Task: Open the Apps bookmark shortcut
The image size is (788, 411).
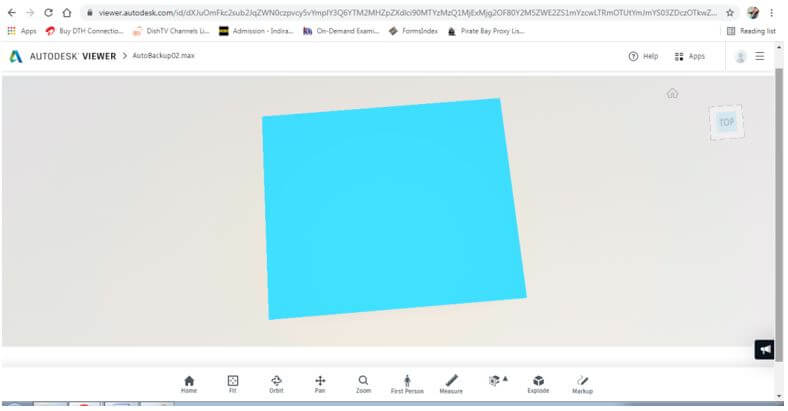Action: click(x=22, y=31)
